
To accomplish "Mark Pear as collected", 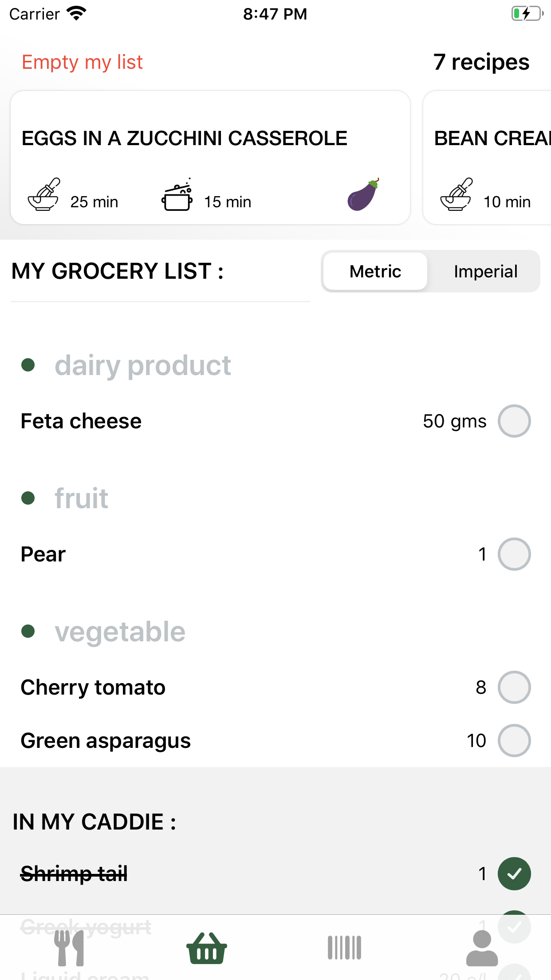I will [514, 554].
